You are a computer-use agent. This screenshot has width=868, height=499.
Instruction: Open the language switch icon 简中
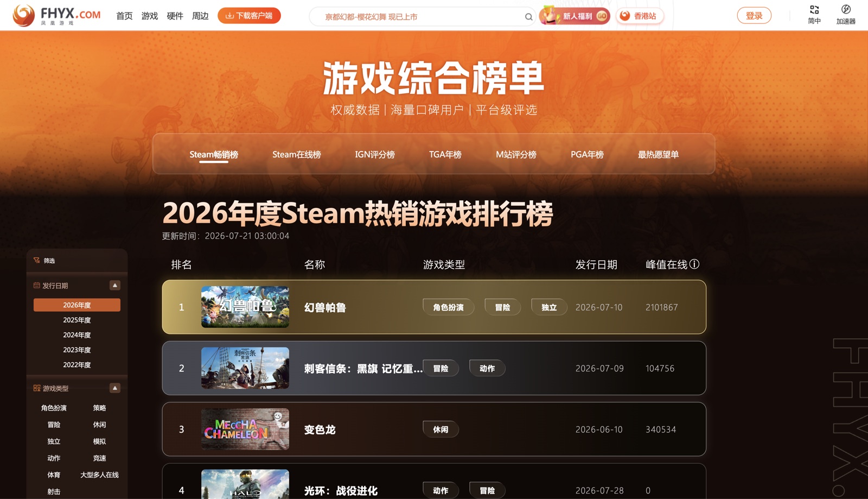click(x=814, y=15)
